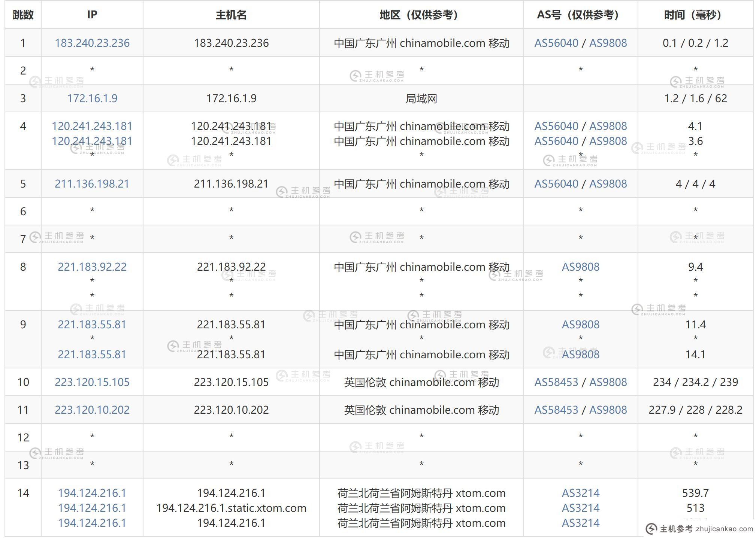The image size is (756, 538).
Task: Select the IP column header
Action: [x=92, y=15]
